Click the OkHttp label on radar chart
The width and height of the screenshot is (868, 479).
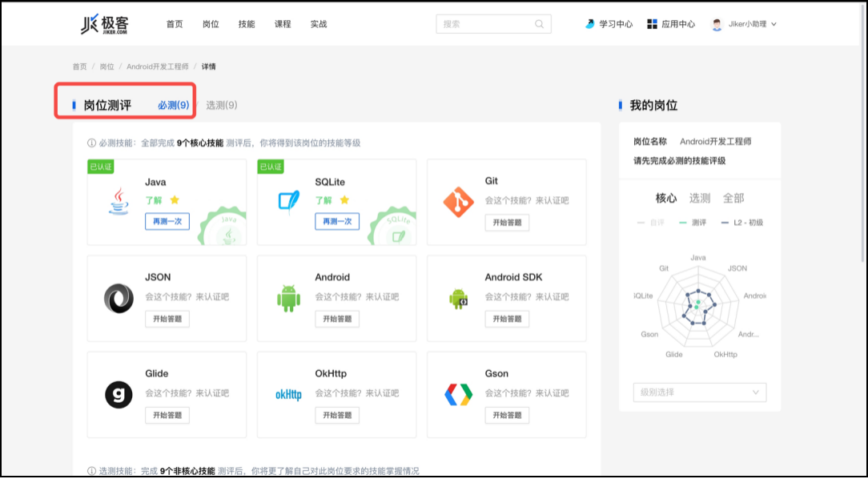pos(725,354)
